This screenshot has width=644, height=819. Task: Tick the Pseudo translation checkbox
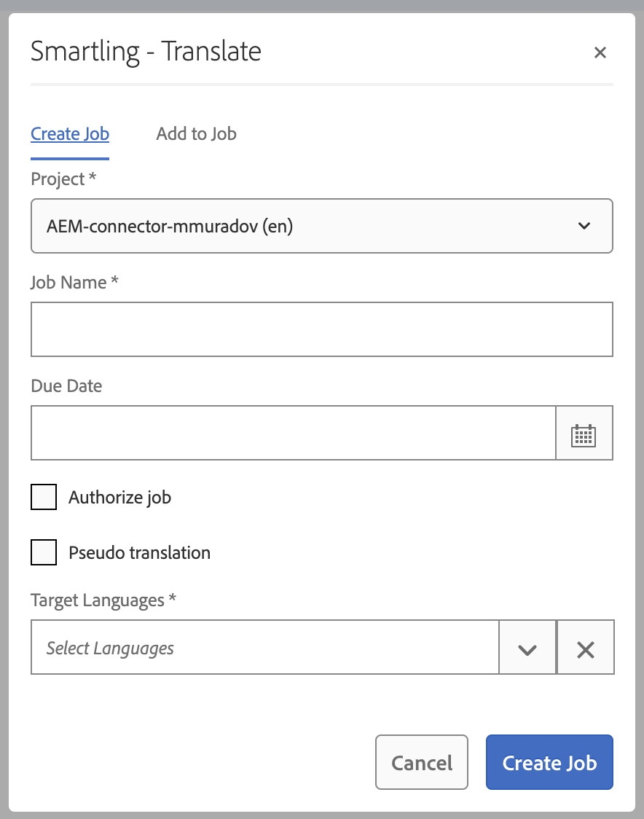[44, 553]
